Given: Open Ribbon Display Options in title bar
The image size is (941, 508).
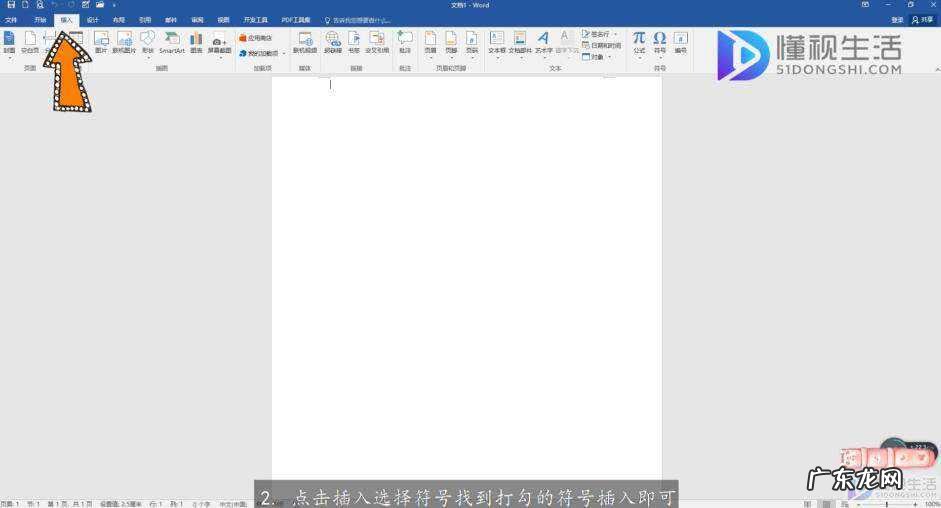Looking at the screenshot, I should coord(865,5).
